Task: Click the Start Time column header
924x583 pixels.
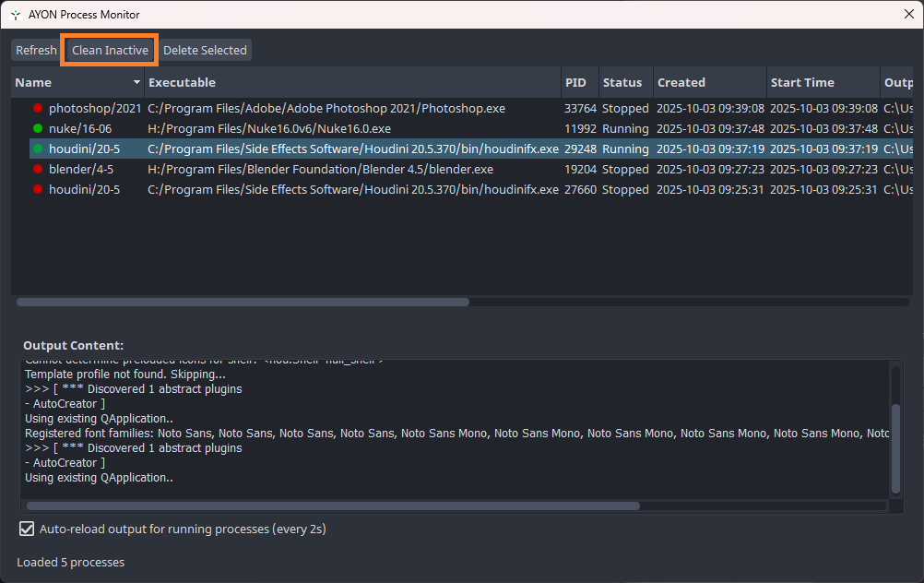Action: point(823,82)
